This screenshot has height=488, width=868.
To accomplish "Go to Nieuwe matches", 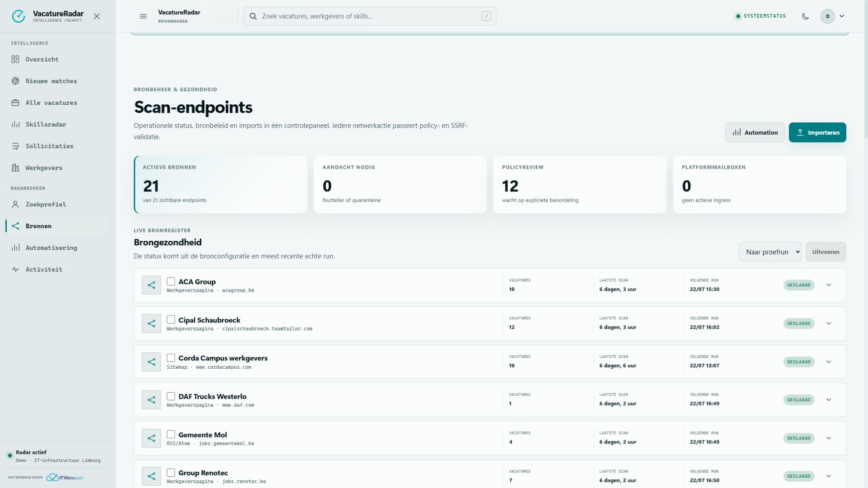I will pos(58,81).
